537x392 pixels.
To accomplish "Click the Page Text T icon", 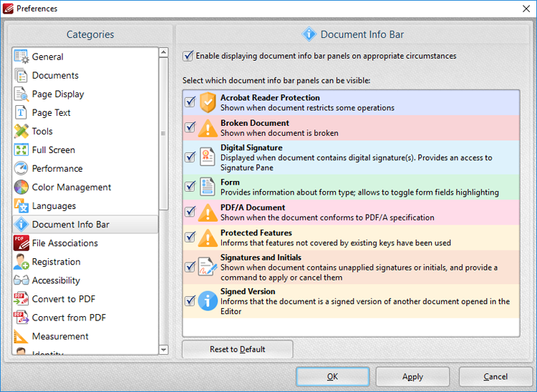I will point(21,112).
